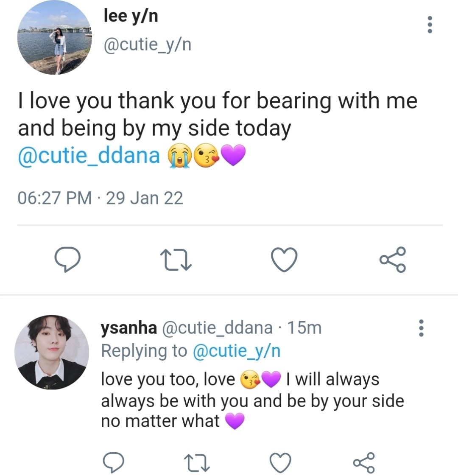This screenshot has height=476, width=458.
Task: Like ysanha's reply with heart icon
Action: (280, 462)
